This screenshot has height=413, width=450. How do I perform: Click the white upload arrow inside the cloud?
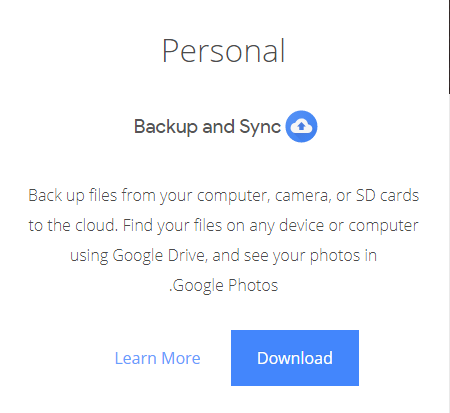click(301, 126)
